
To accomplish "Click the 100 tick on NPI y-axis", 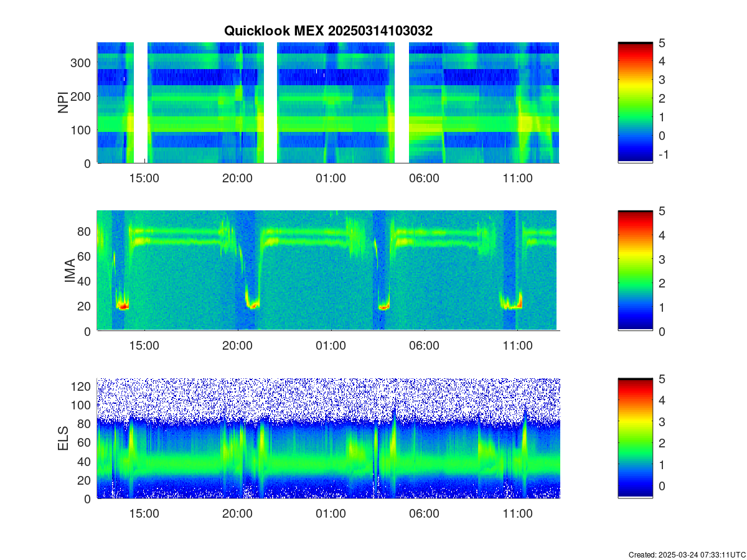I will (82, 130).
